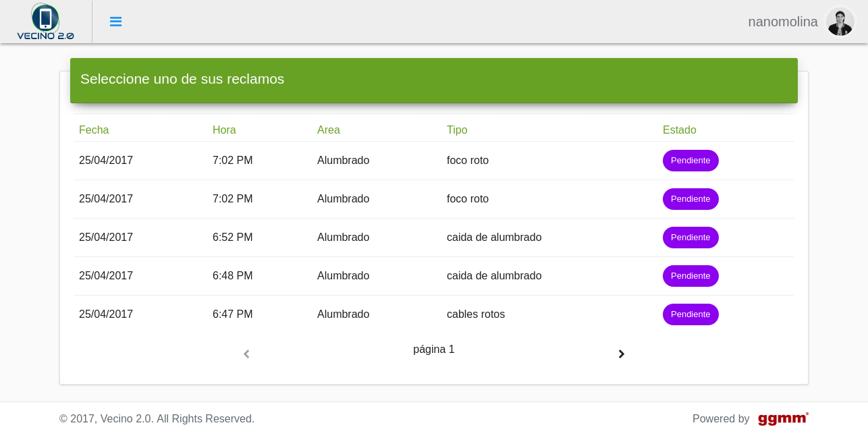
Task: Select the 6:47 PM time cell
Action: (232, 314)
